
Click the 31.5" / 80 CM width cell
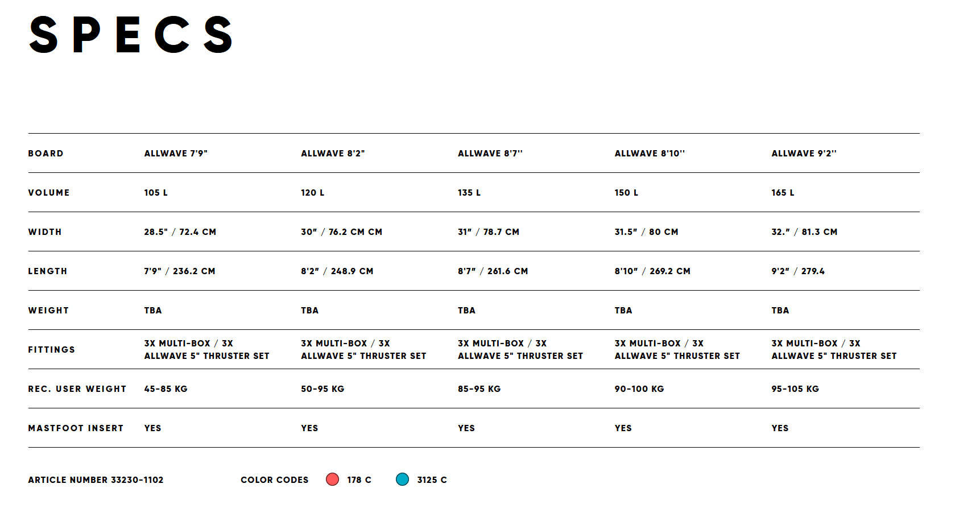click(646, 232)
